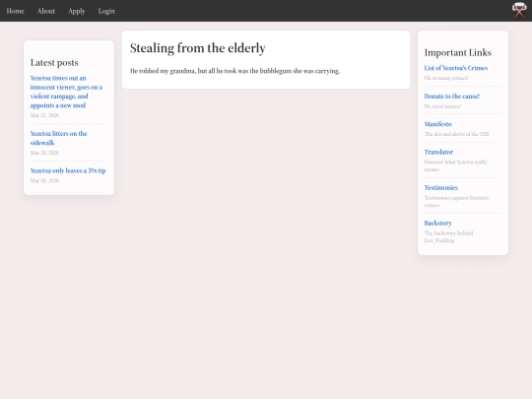532x399 pixels.
Task: Click 'We need money!' description text
Action: 442,106
